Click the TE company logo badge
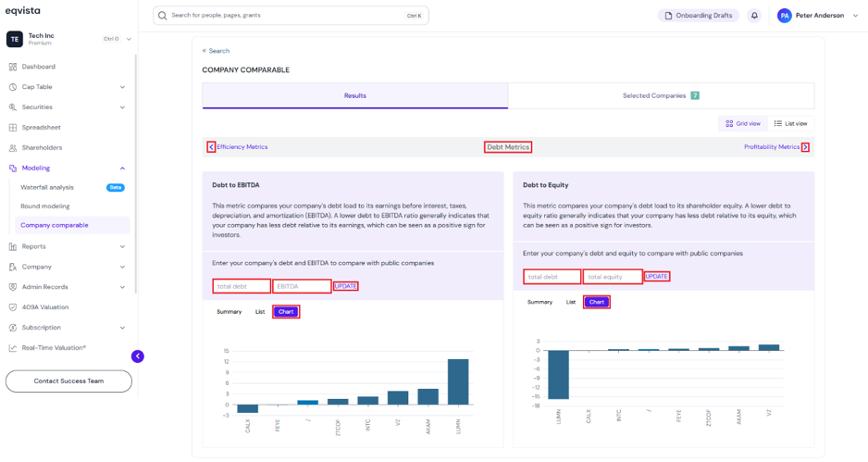 point(15,39)
